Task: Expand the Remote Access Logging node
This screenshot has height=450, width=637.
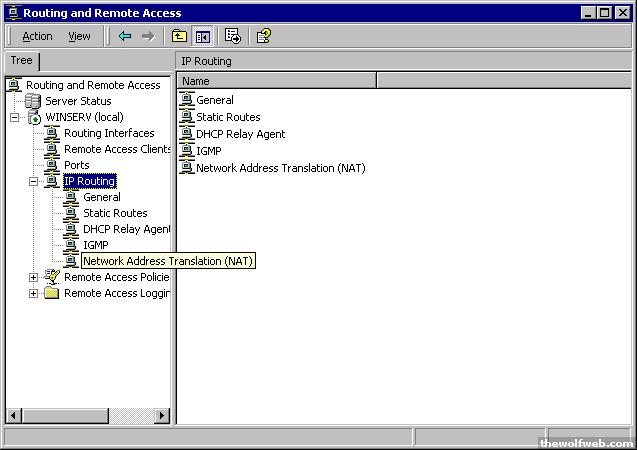Action: 33,293
